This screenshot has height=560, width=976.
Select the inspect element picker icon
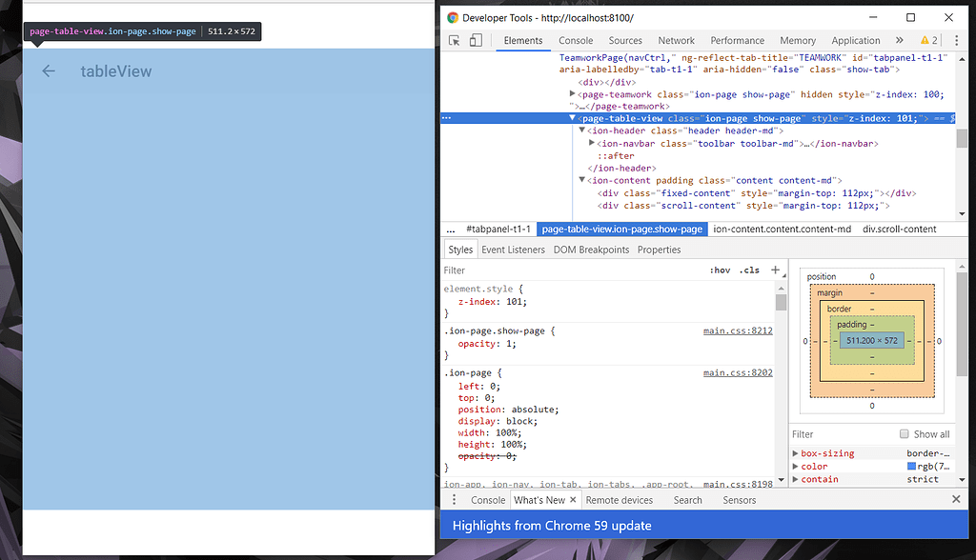[x=454, y=40]
